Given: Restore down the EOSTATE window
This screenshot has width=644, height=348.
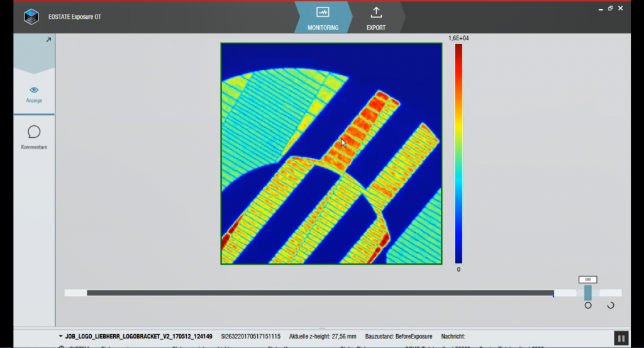Looking at the screenshot, I should pos(610,8).
